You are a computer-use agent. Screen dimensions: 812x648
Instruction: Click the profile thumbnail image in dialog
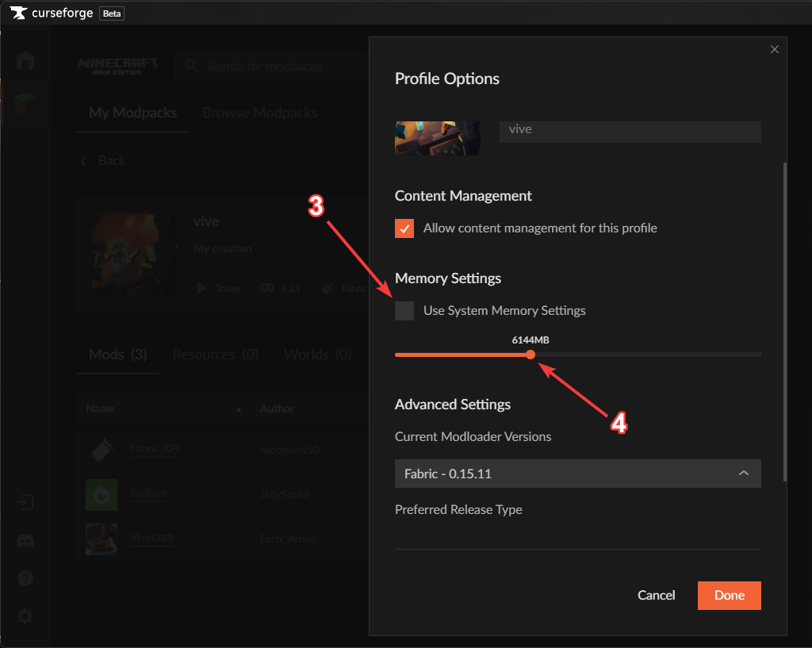(x=437, y=138)
